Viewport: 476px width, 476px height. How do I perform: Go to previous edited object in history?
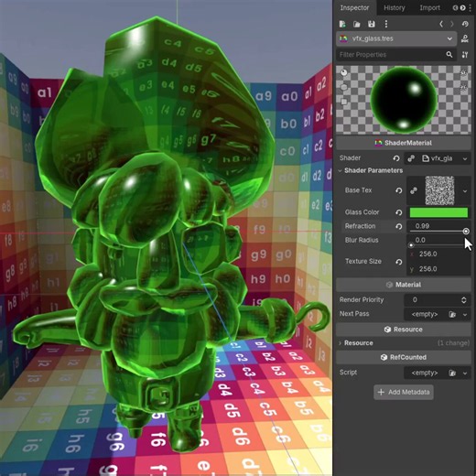pyautogui.click(x=441, y=24)
